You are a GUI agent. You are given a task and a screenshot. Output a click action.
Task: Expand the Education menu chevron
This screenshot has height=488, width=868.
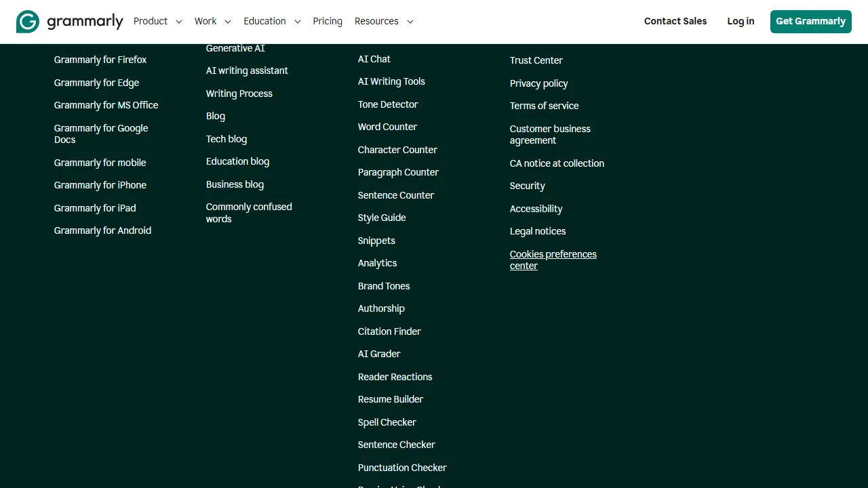[x=297, y=22]
